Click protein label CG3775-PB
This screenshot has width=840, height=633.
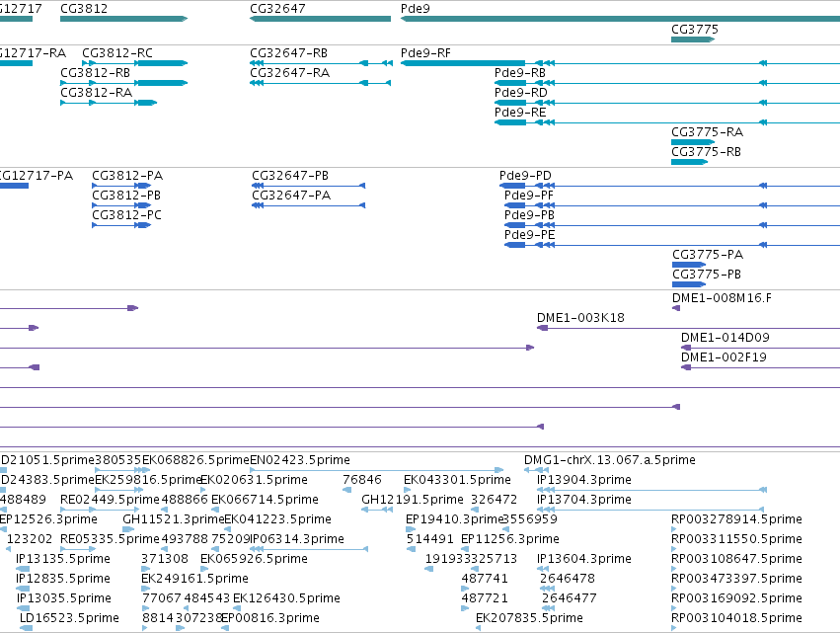(x=707, y=275)
